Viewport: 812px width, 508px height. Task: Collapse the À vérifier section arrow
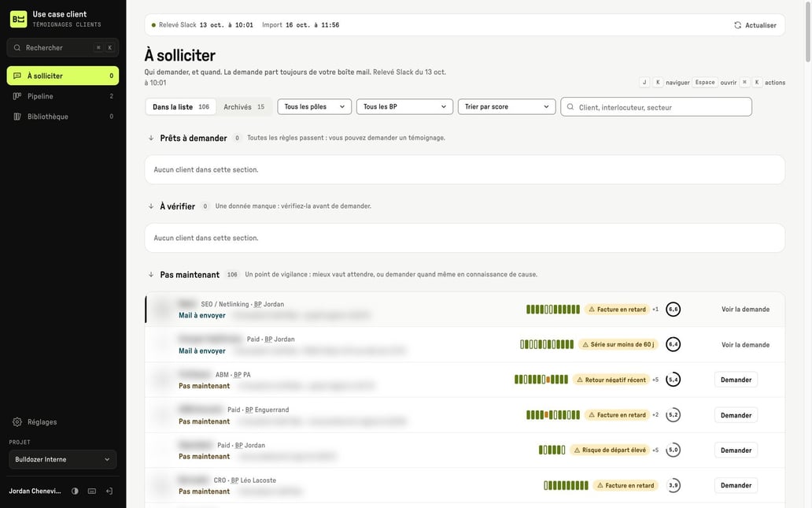(x=151, y=206)
